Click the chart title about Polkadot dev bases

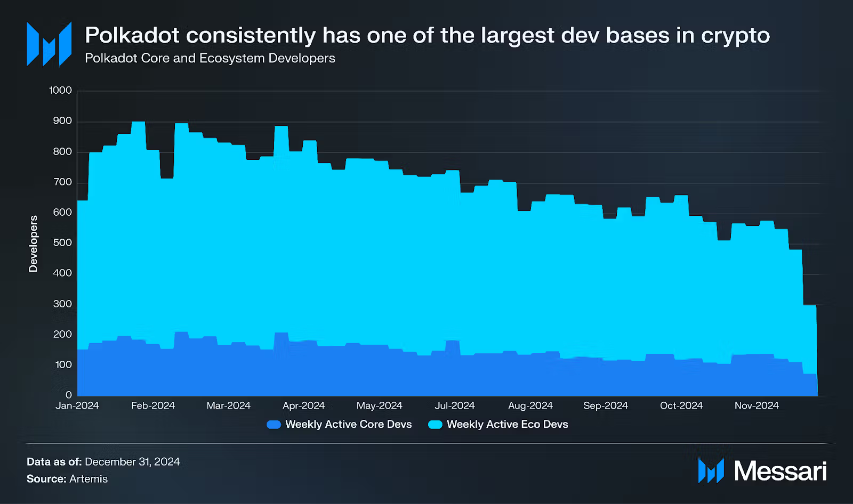click(x=428, y=36)
